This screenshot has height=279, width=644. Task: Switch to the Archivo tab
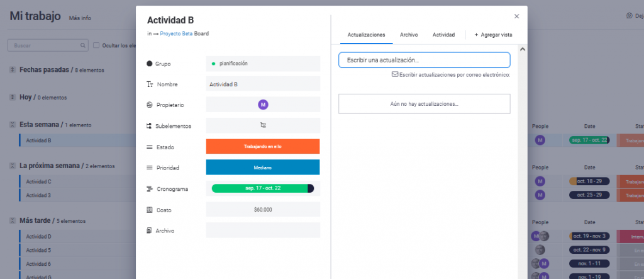coord(409,35)
